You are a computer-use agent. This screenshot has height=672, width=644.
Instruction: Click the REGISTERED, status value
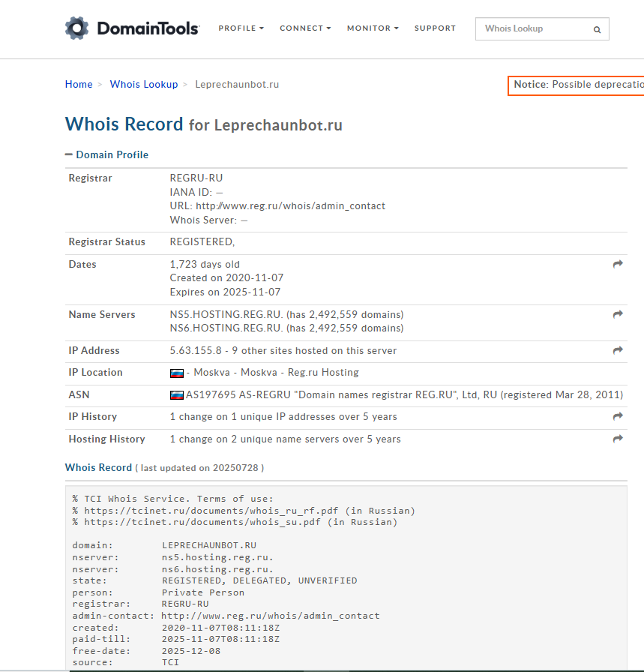202,242
